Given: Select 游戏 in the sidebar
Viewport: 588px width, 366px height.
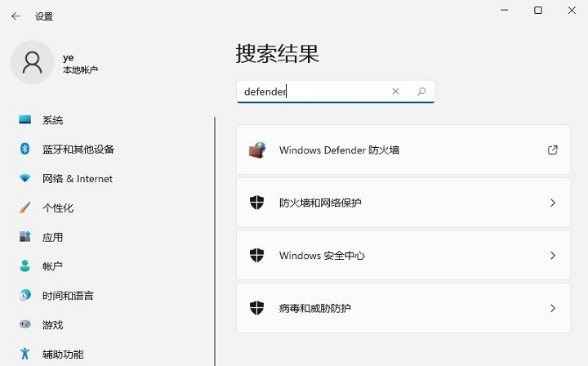Looking at the screenshot, I should 52,325.
